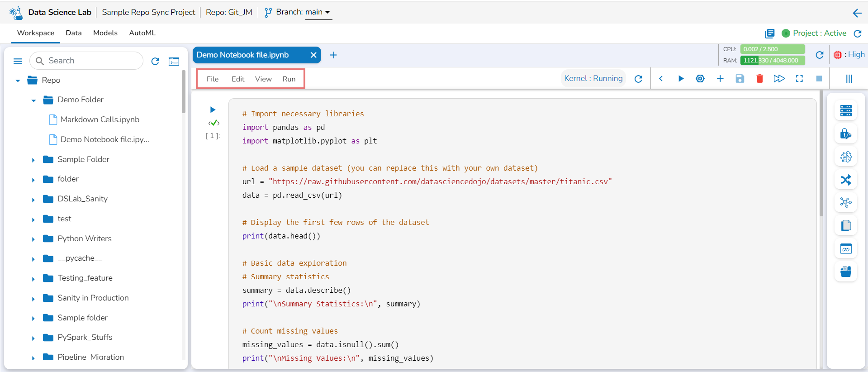Click the fullscreen icon in notebook toolbar
The width and height of the screenshot is (868, 372).
pos(799,79)
